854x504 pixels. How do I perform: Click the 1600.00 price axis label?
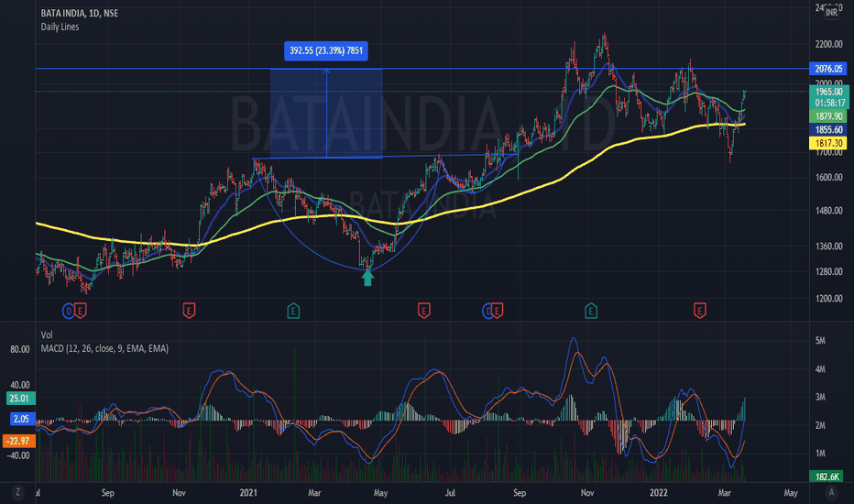click(x=828, y=178)
